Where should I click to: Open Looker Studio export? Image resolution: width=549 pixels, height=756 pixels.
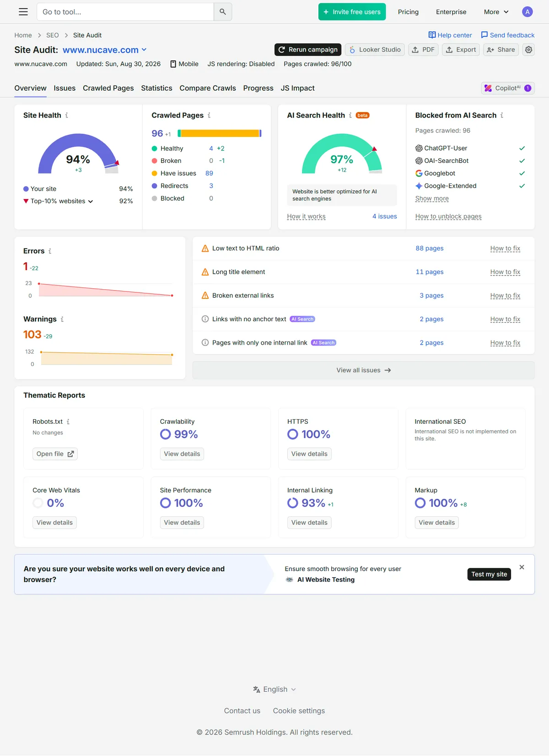(375, 49)
